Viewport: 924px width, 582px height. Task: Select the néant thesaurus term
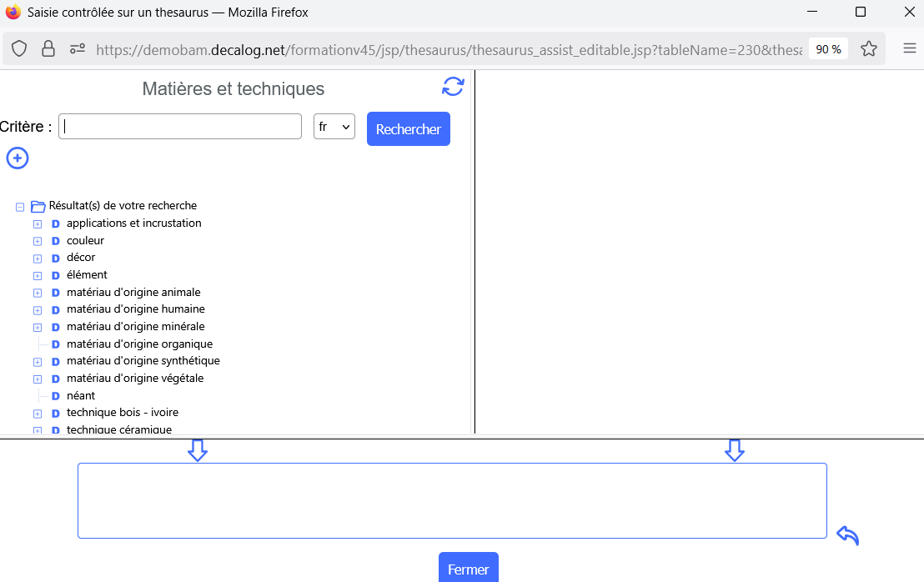coord(81,395)
